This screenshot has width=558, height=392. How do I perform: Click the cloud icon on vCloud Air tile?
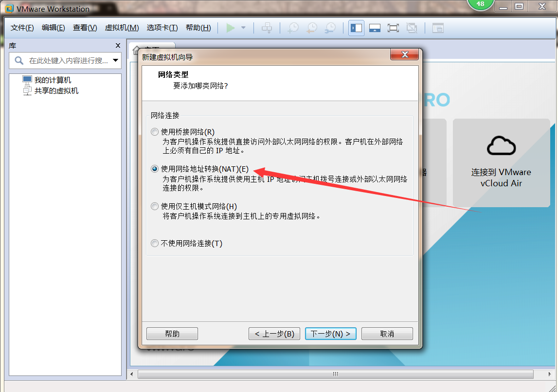click(501, 145)
